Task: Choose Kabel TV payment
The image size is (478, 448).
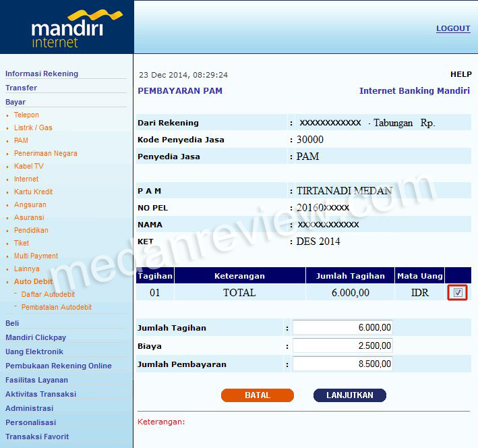Action: (x=29, y=166)
